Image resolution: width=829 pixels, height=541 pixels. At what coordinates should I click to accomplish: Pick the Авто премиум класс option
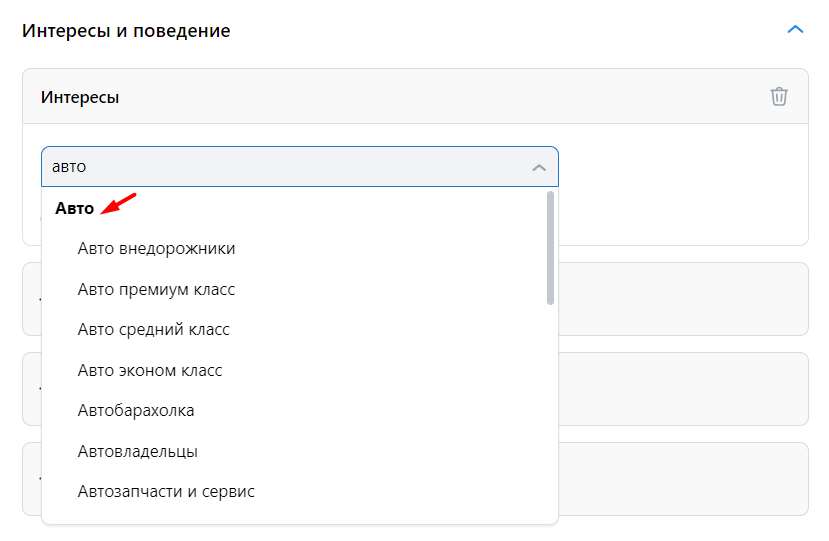[156, 289]
